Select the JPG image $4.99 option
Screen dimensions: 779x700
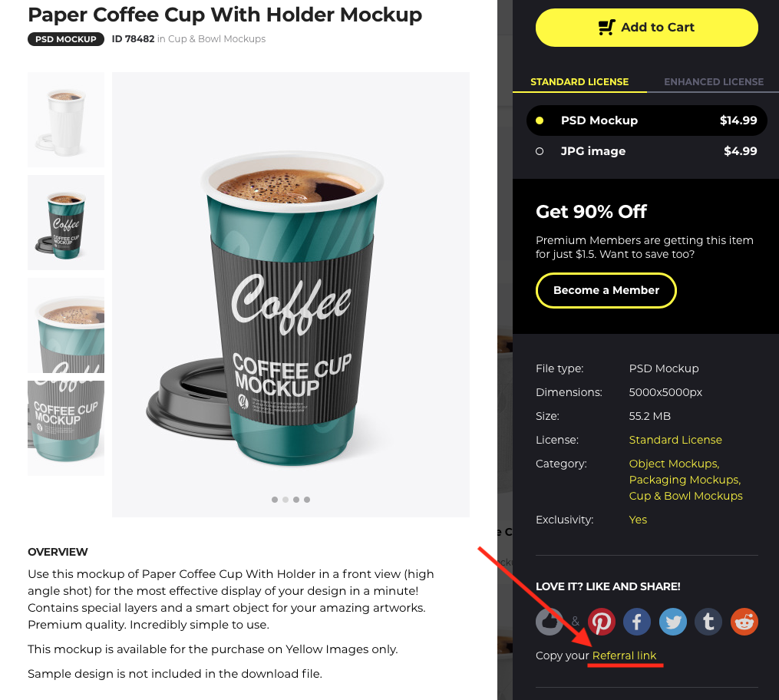pyautogui.click(x=646, y=151)
